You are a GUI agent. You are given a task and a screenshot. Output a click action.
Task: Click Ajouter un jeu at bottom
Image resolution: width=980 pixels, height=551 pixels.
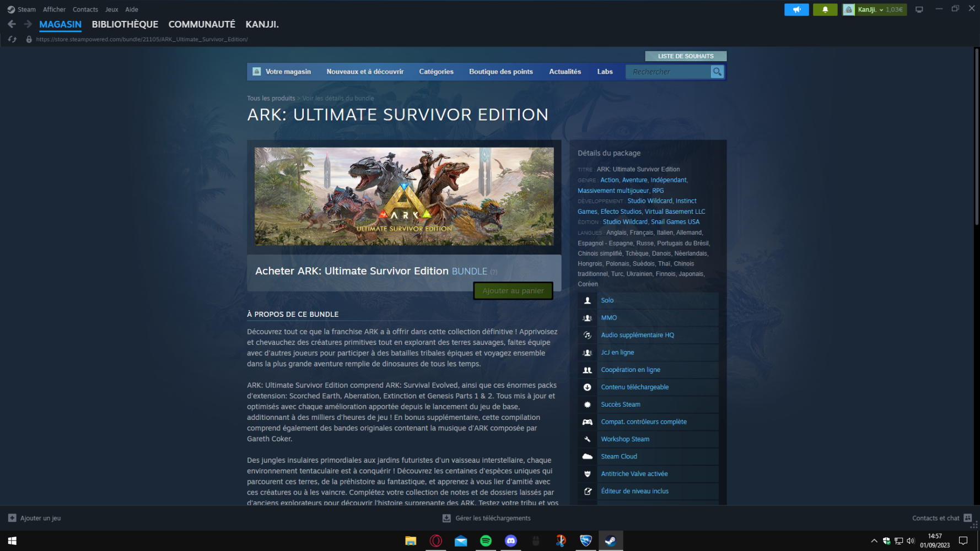click(35, 518)
